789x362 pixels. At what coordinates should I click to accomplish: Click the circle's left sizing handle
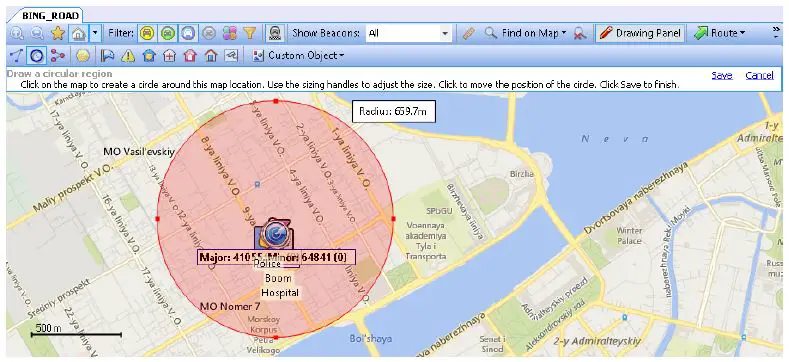click(158, 219)
